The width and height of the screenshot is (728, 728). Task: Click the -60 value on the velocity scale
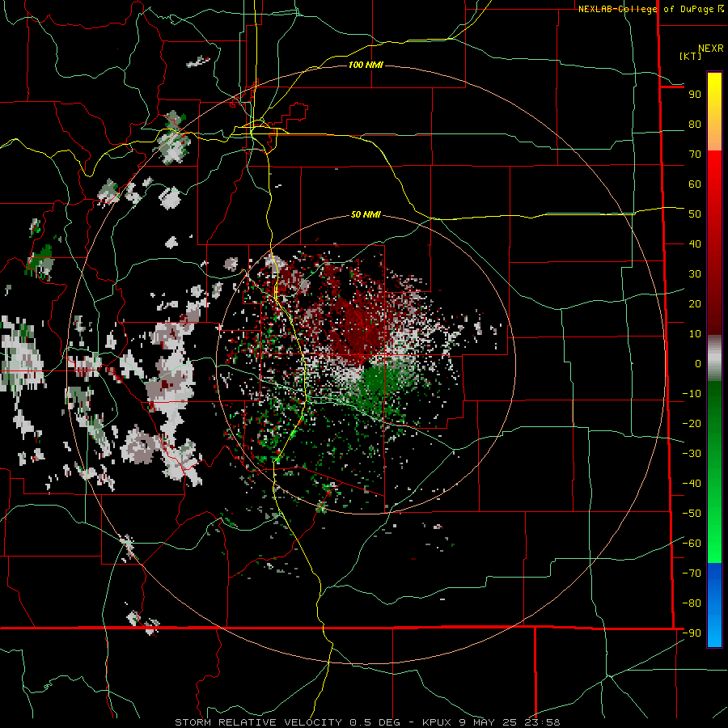pyautogui.click(x=692, y=544)
